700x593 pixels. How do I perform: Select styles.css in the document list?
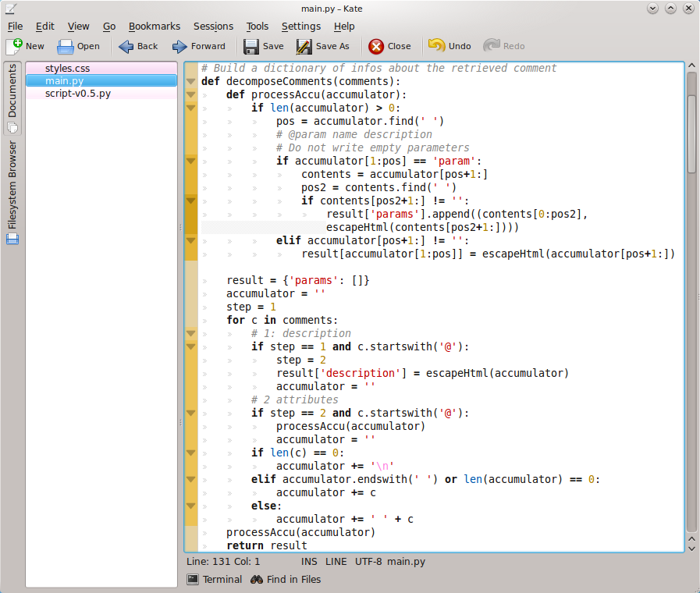(67, 69)
